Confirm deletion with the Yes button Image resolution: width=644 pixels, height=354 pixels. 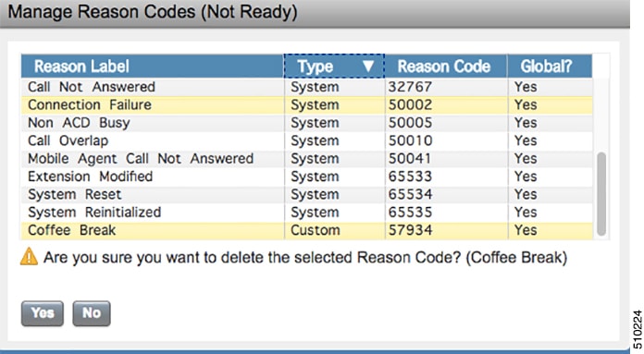43,313
